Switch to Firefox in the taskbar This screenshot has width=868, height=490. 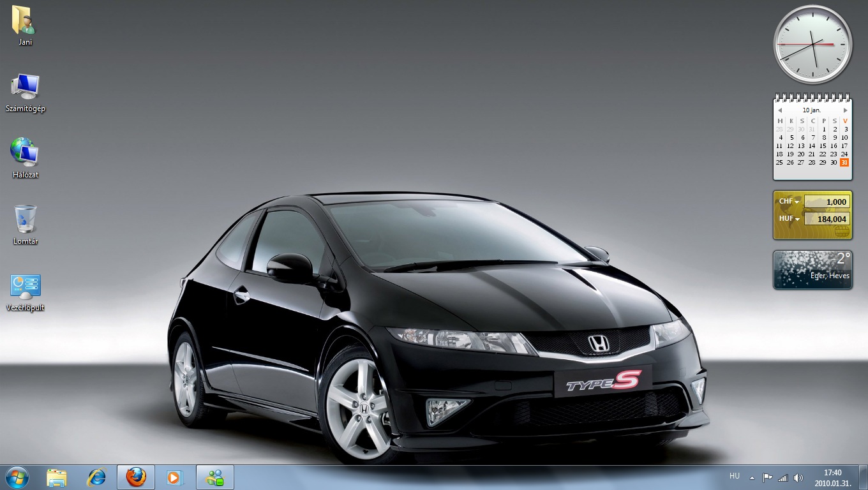point(136,477)
